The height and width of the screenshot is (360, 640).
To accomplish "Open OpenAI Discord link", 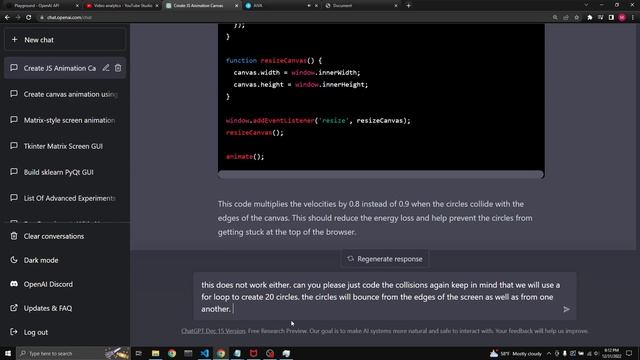I will click(64, 284).
